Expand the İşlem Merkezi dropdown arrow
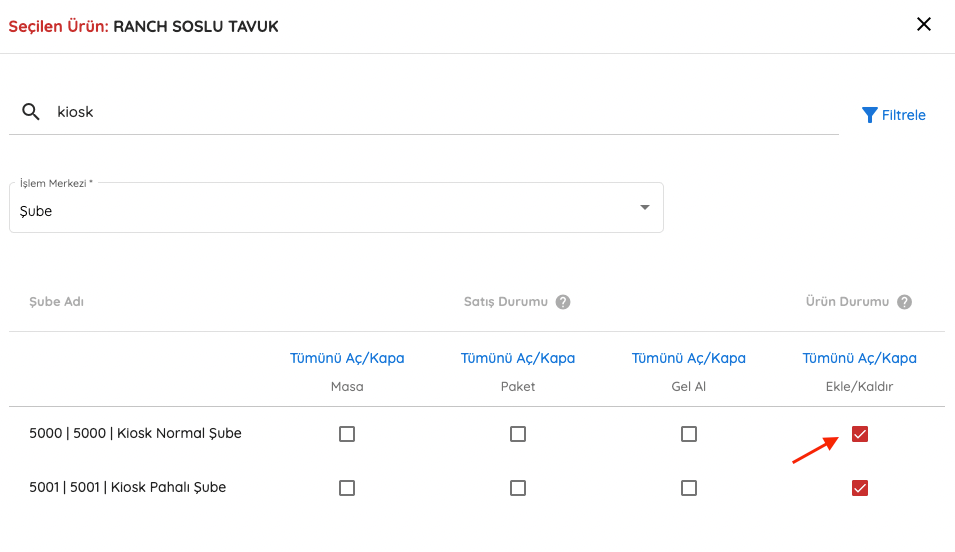 [644, 207]
